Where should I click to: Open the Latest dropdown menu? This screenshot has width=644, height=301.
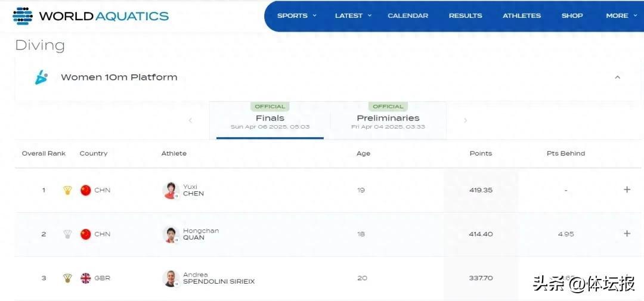point(353,15)
